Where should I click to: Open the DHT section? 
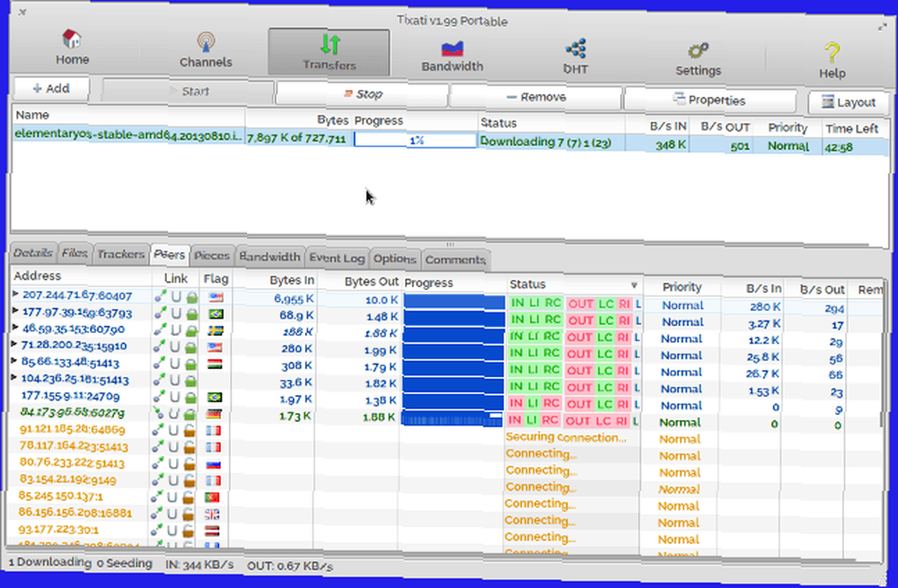coord(575,57)
